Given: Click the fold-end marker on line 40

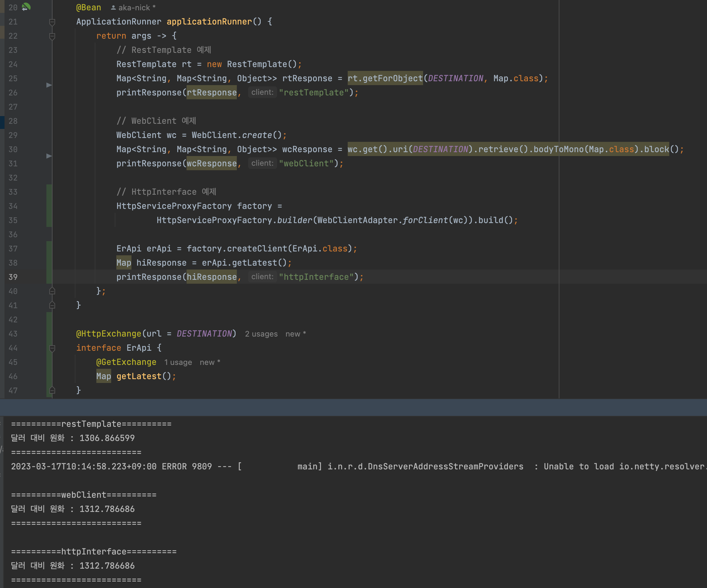Looking at the screenshot, I should pos(52,291).
